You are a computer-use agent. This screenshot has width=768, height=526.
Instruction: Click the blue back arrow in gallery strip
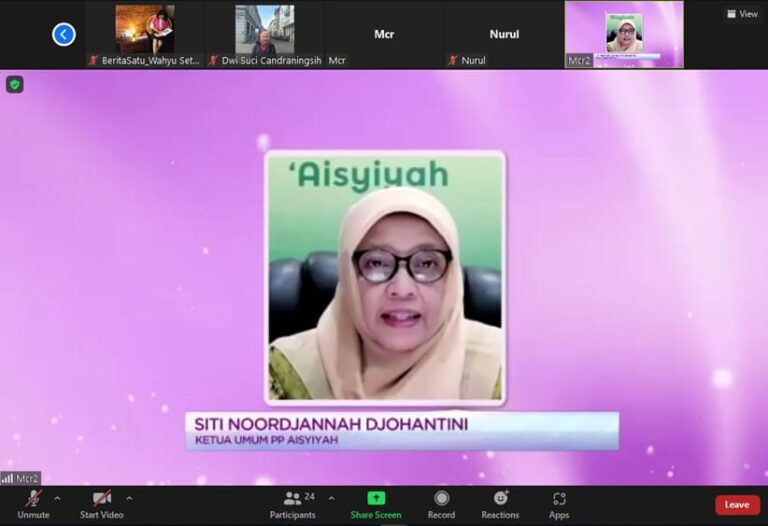[x=64, y=34]
